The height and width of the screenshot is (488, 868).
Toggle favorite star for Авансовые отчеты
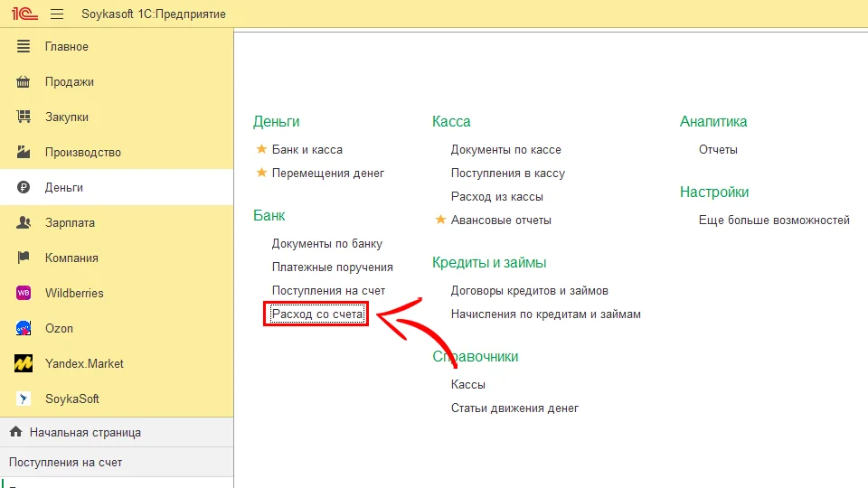click(x=441, y=220)
